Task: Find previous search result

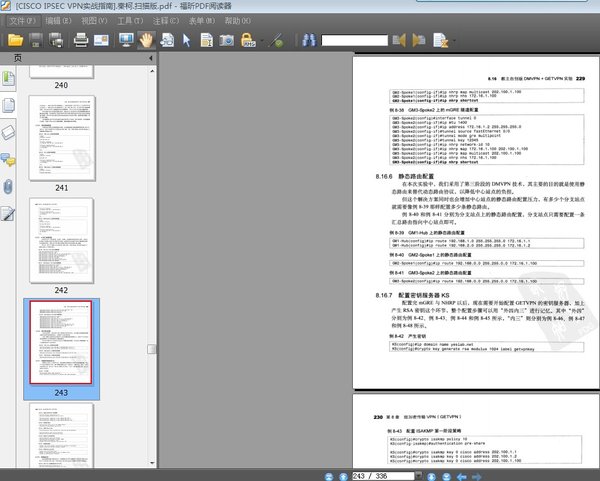Action: 399,40
